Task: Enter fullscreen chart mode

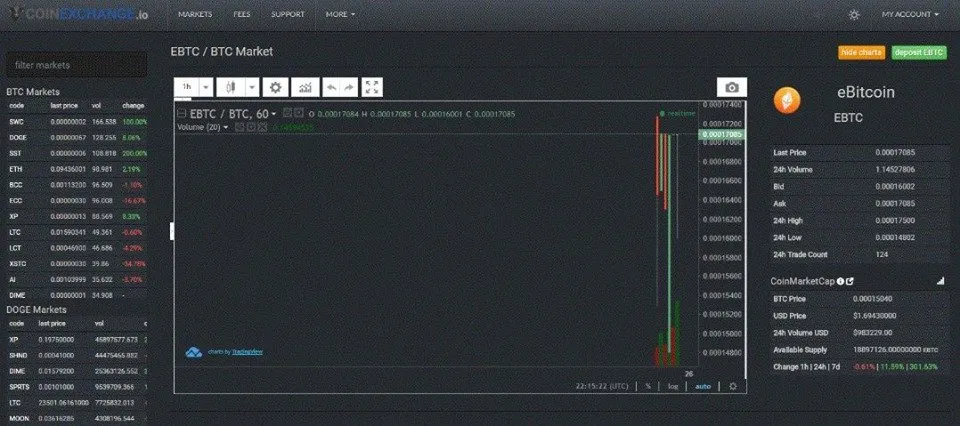Action: (x=372, y=88)
